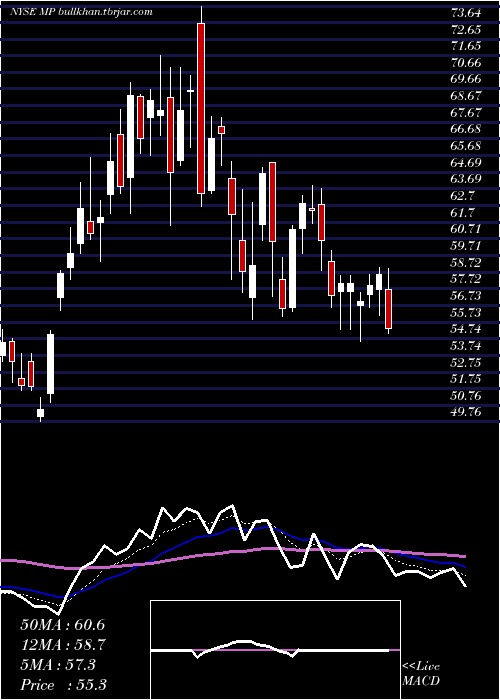
Task: Click the 69.66 price axis label
Action: [x=466, y=79]
